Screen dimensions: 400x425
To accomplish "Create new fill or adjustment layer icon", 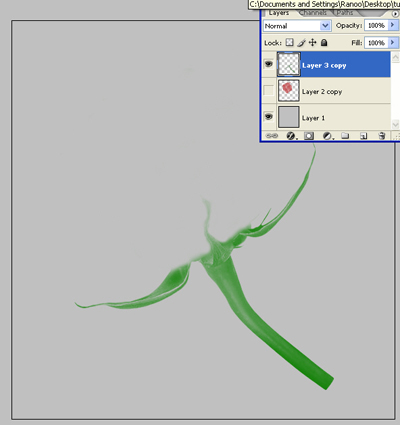I will tap(328, 136).
